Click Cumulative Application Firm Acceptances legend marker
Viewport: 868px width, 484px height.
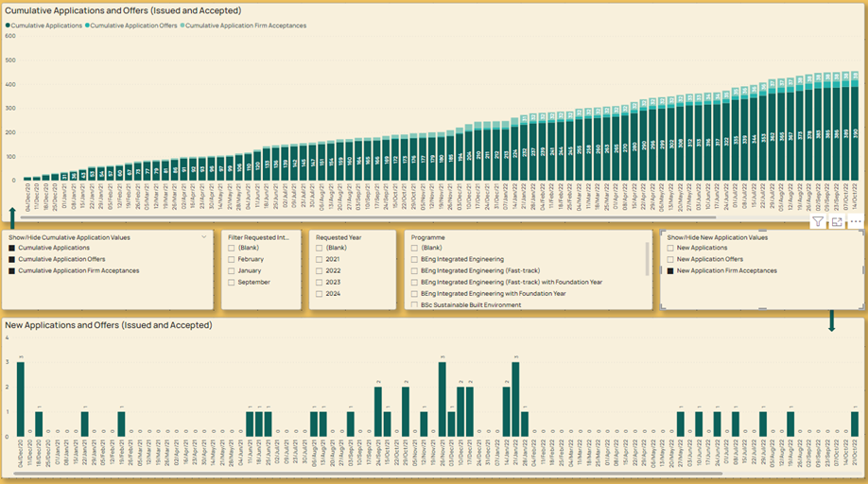click(182, 26)
